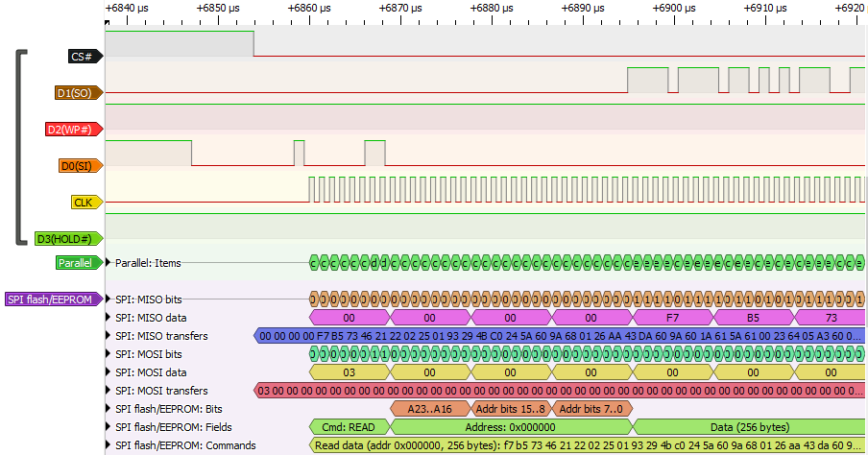Click the CS# channel label
The image size is (868, 455).
pyautogui.click(x=84, y=57)
